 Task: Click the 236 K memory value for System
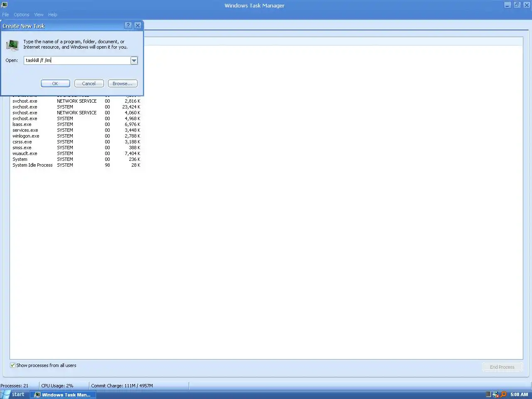(x=134, y=159)
